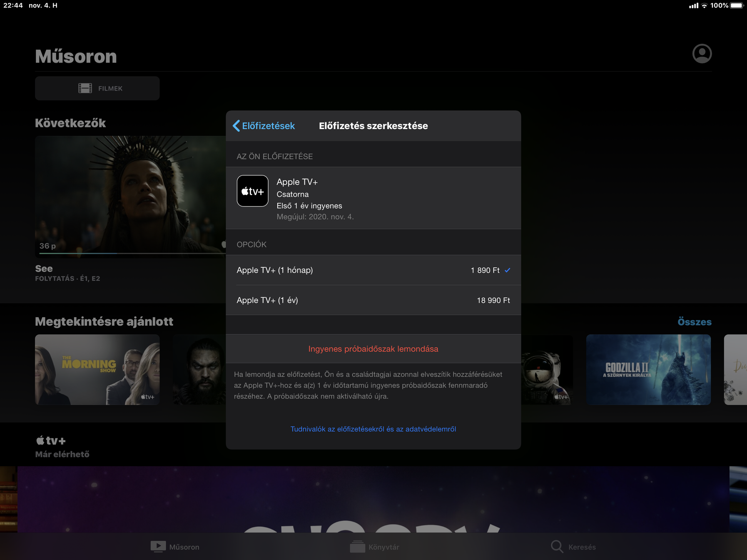Screen dimensions: 747x560
Task: Tap the film strip icon on FILMEK
Action: pyautogui.click(x=85, y=88)
